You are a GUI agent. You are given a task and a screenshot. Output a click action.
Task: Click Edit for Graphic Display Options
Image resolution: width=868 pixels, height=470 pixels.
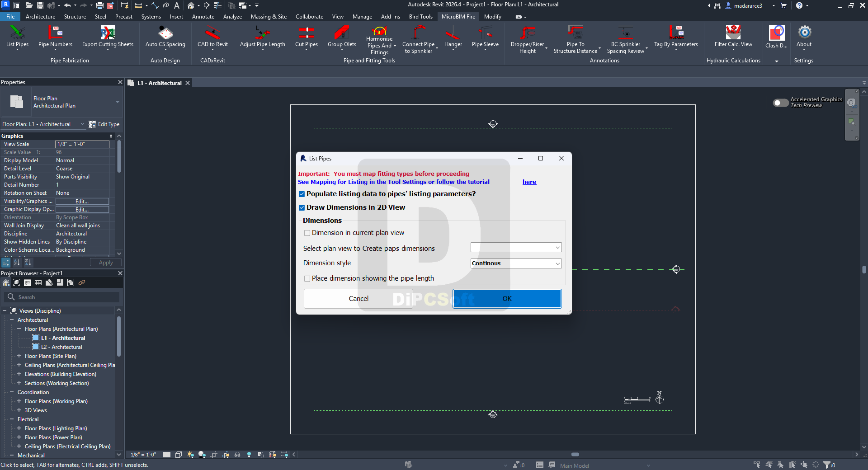[82, 210]
